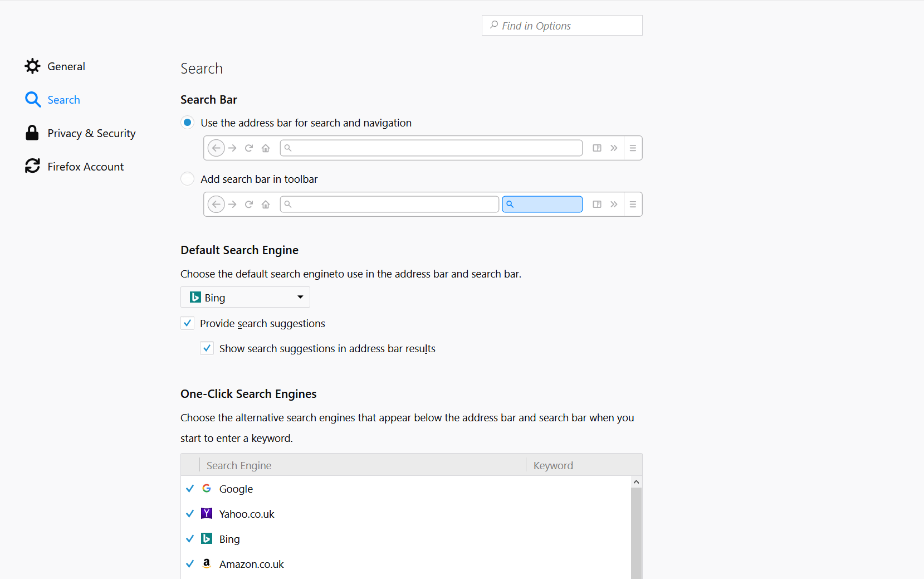924x579 pixels.
Task: Click the highlighted search bar in toolbar preview
Action: (542, 204)
